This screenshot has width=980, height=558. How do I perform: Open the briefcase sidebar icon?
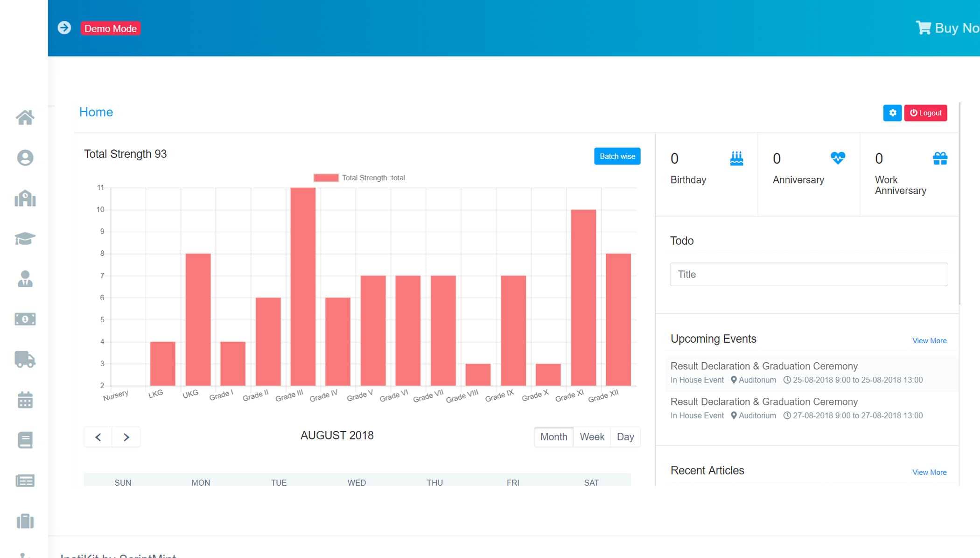[x=25, y=521]
